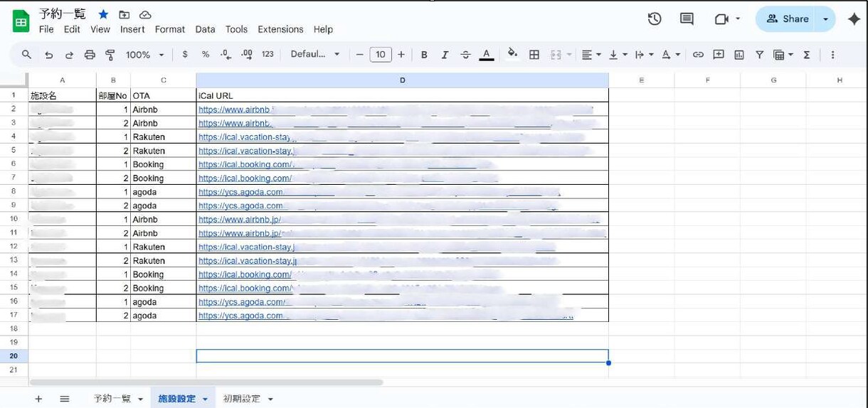Create a filter with funnel icon
Viewport: 868px width, 408px height.
click(759, 55)
